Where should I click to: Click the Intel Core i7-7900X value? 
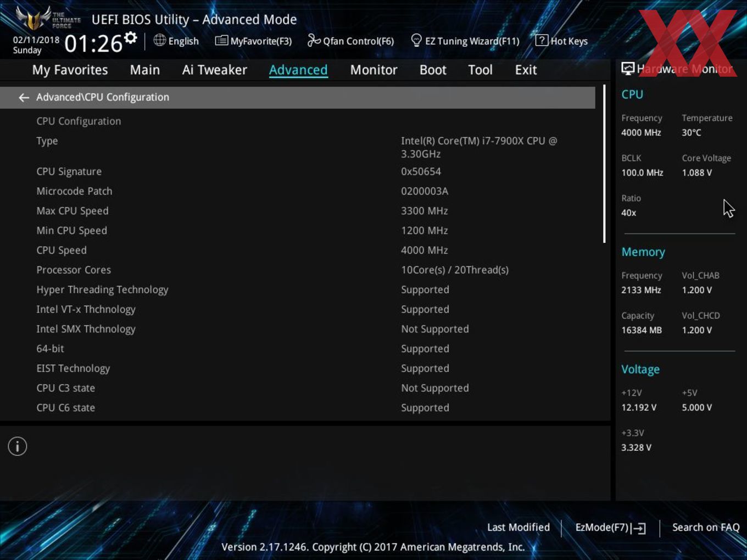click(x=479, y=147)
